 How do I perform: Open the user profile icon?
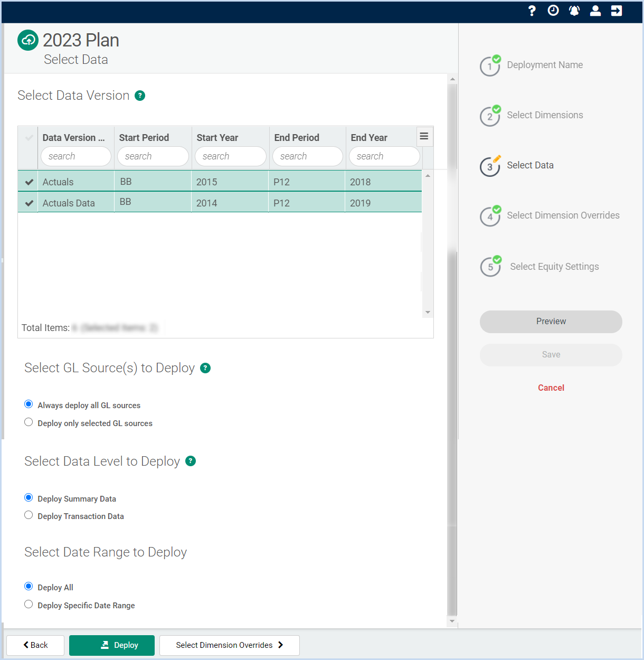(595, 11)
